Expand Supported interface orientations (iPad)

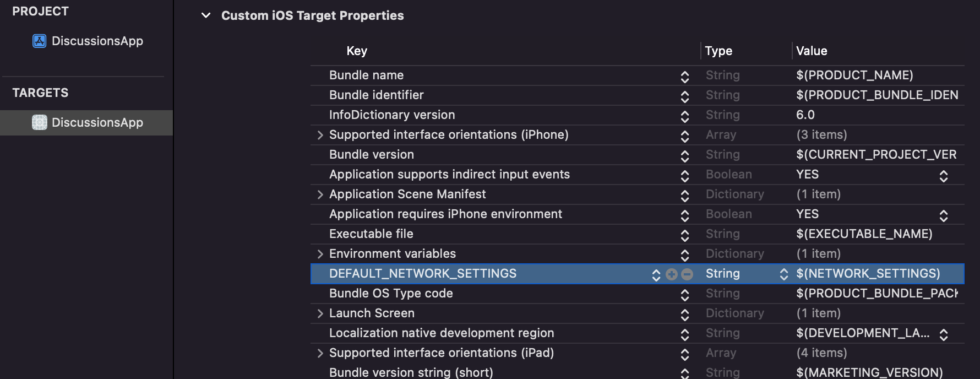click(320, 353)
